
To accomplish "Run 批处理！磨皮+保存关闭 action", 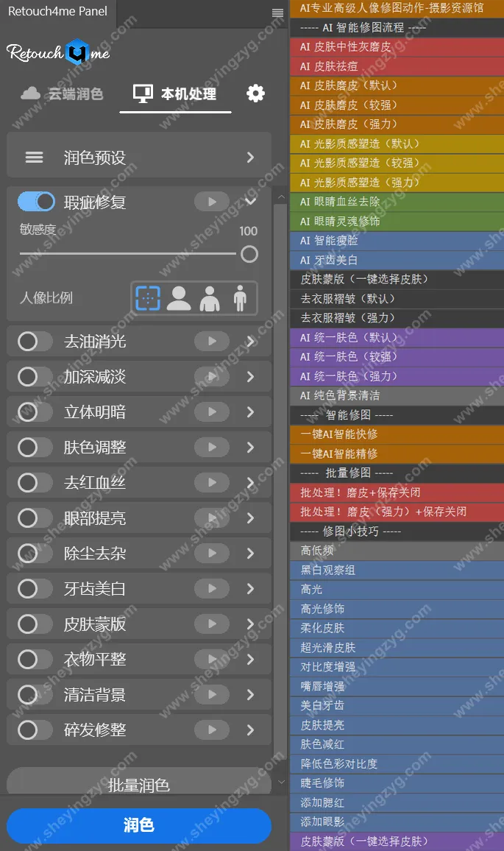I will click(397, 492).
